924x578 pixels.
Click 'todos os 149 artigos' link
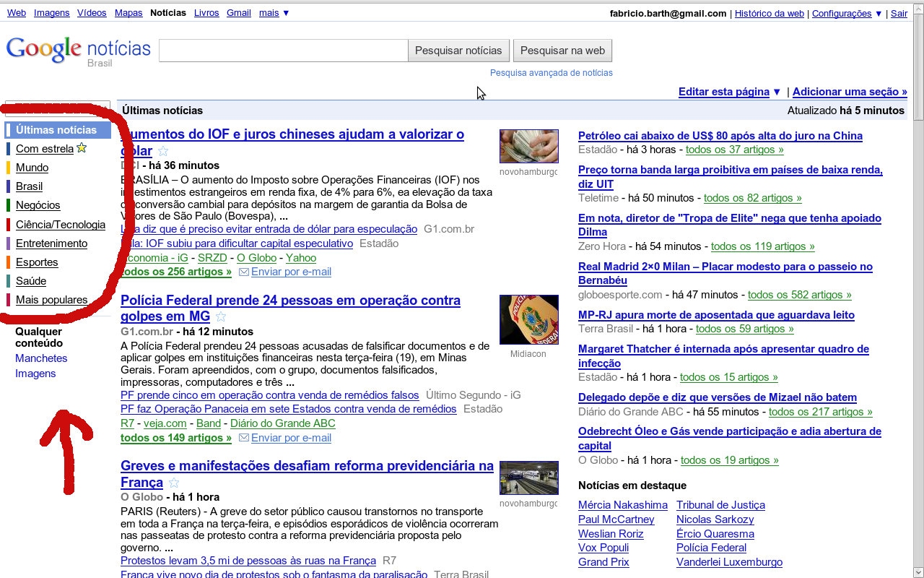tap(176, 438)
